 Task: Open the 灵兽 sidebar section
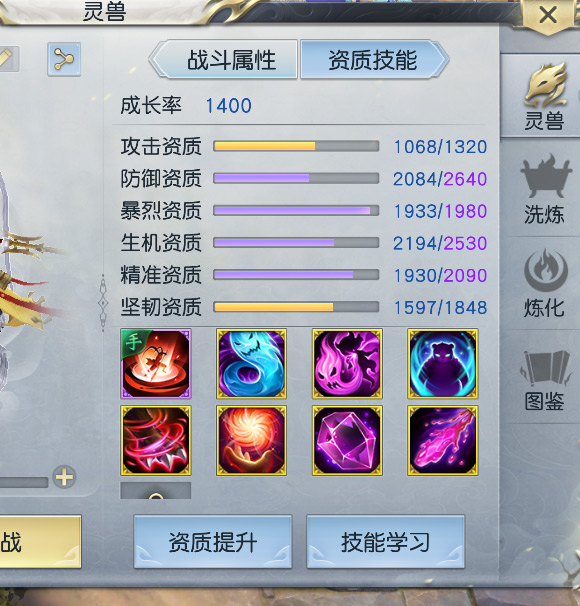[544, 96]
